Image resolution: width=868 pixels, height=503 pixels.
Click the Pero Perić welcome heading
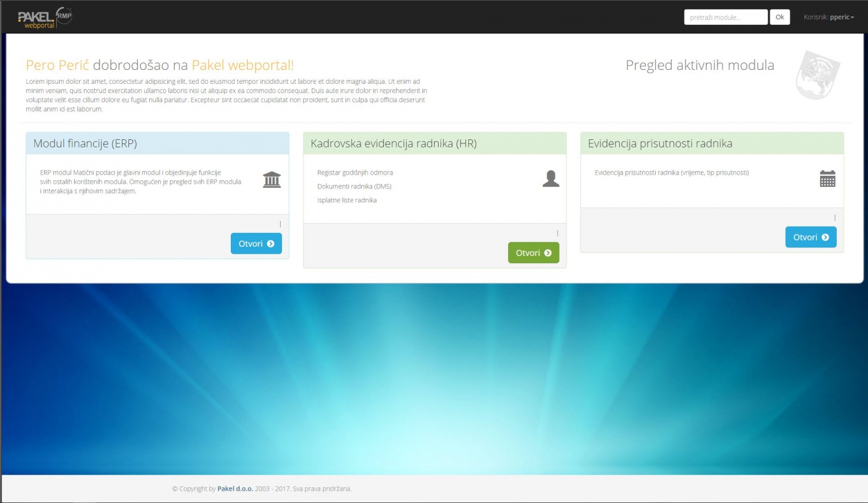(x=160, y=65)
